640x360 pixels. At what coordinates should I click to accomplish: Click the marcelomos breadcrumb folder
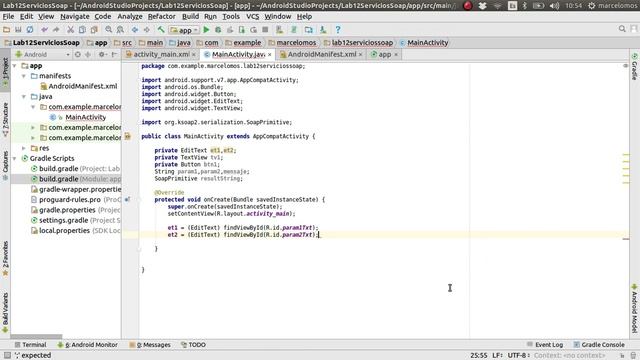coord(292,42)
